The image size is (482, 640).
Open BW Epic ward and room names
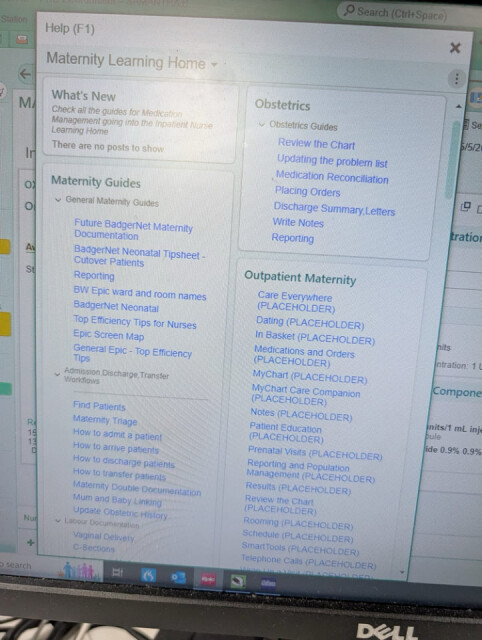140,293
